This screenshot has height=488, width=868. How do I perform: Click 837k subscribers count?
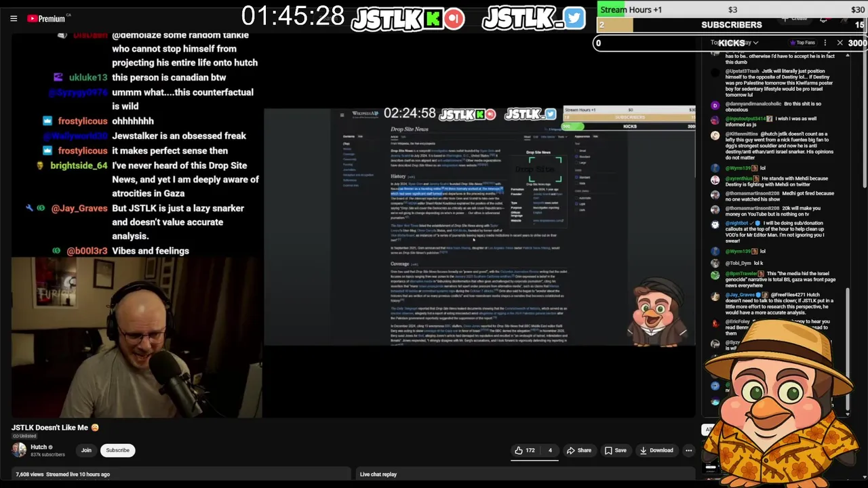(x=47, y=455)
